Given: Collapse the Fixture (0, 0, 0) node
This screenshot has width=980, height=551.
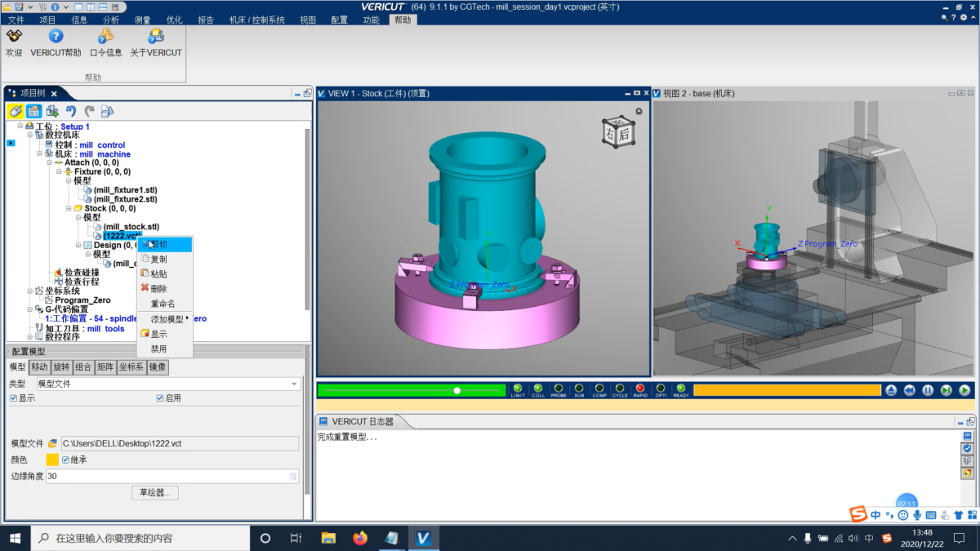Looking at the screenshot, I should click(60, 172).
